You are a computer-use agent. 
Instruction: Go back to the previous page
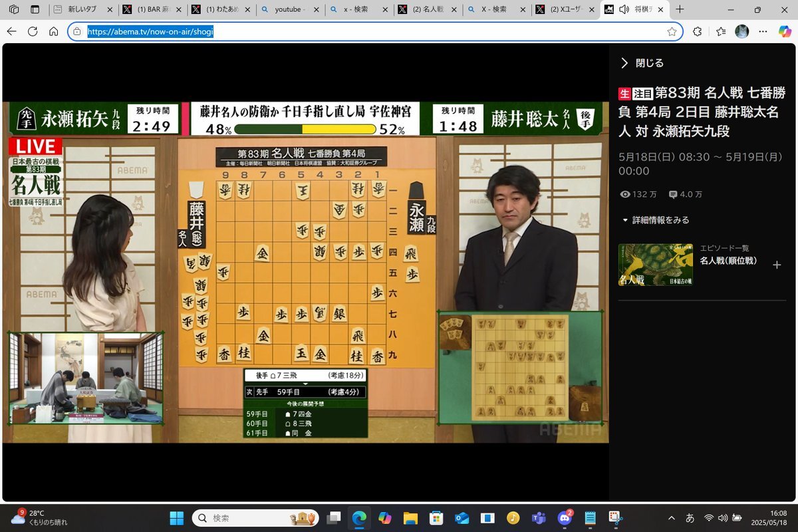pos(12,31)
